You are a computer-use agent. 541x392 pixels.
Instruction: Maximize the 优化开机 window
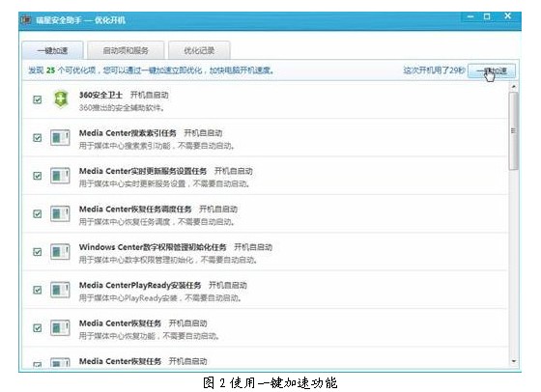487,16
